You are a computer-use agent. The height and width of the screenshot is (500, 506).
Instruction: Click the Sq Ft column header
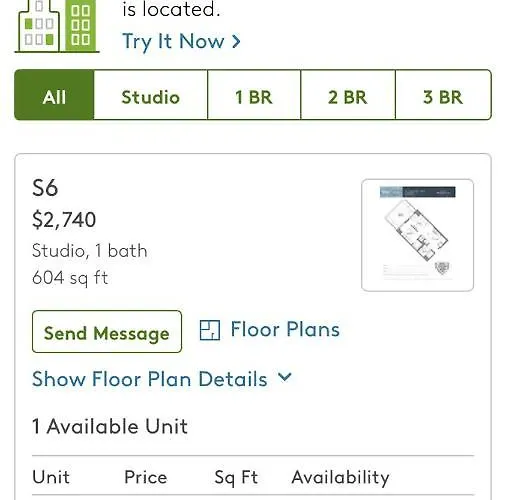click(236, 478)
